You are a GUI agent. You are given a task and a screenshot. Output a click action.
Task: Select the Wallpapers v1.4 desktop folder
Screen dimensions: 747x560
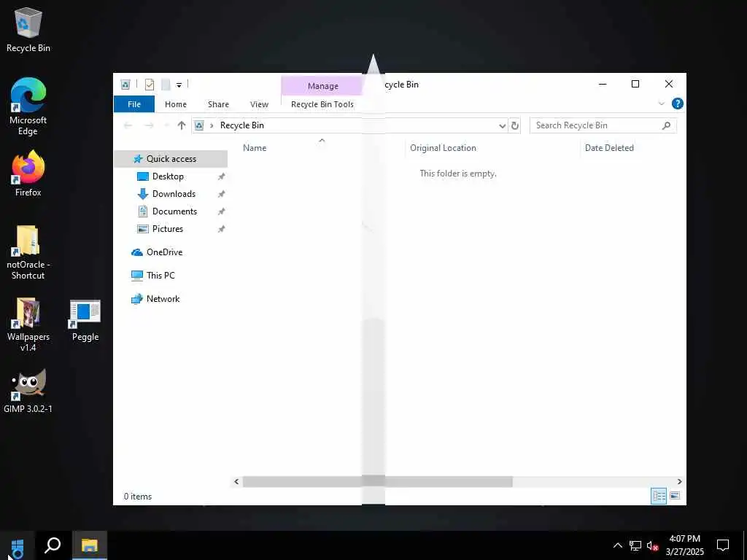[28, 324]
